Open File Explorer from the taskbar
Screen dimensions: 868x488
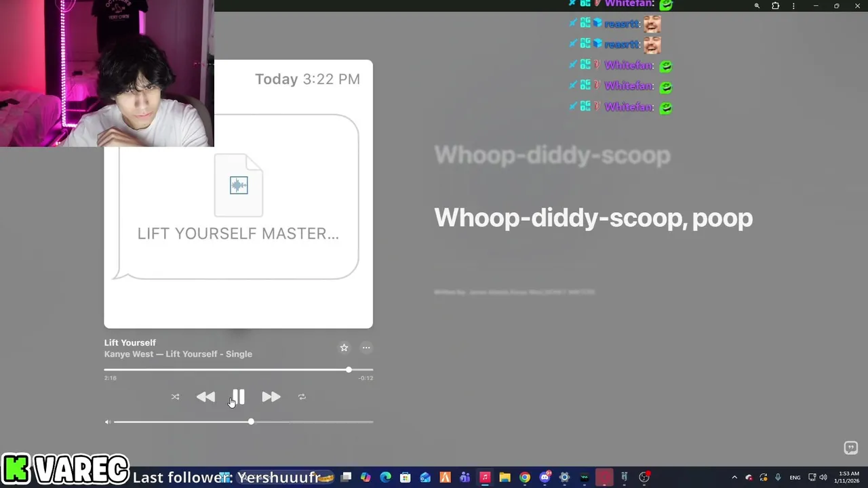click(x=505, y=477)
